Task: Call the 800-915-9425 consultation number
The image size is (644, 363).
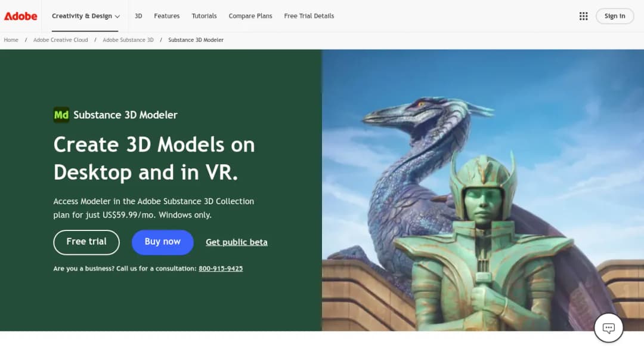Action: [221, 269]
